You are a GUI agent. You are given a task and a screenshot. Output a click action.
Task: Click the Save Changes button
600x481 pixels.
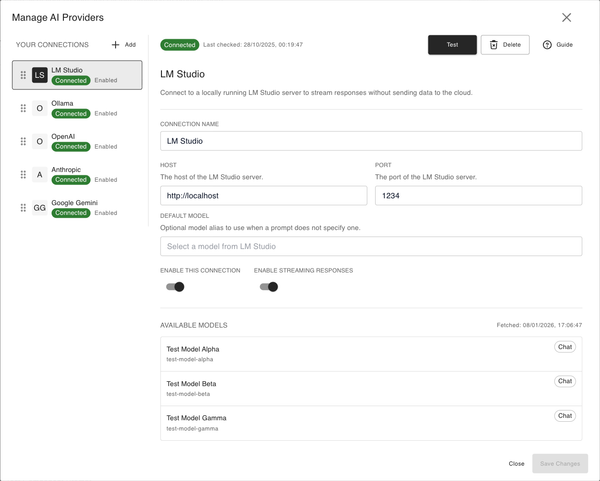560,463
